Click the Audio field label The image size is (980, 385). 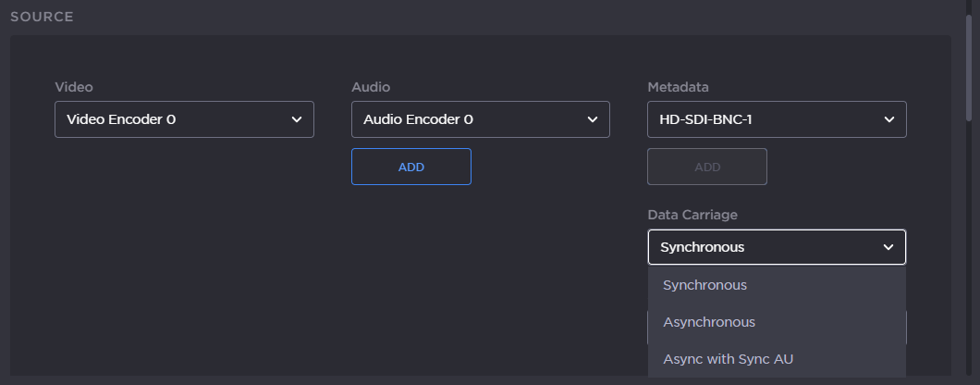[371, 87]
